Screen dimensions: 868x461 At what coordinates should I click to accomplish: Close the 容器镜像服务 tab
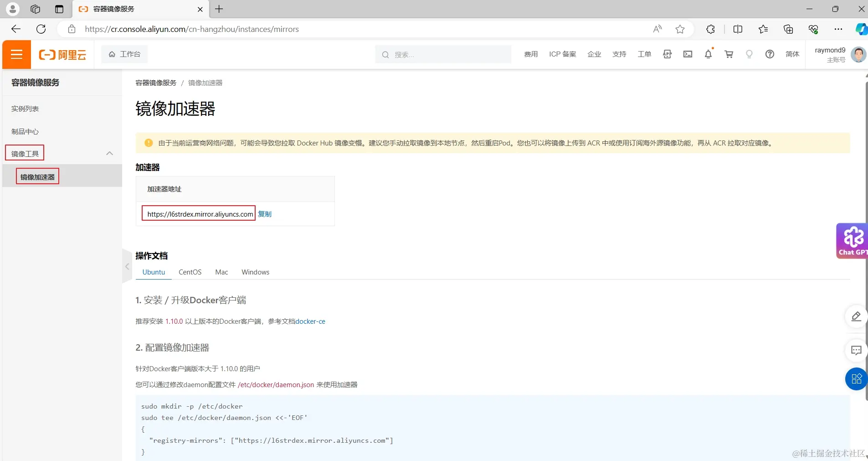point(200,9)
